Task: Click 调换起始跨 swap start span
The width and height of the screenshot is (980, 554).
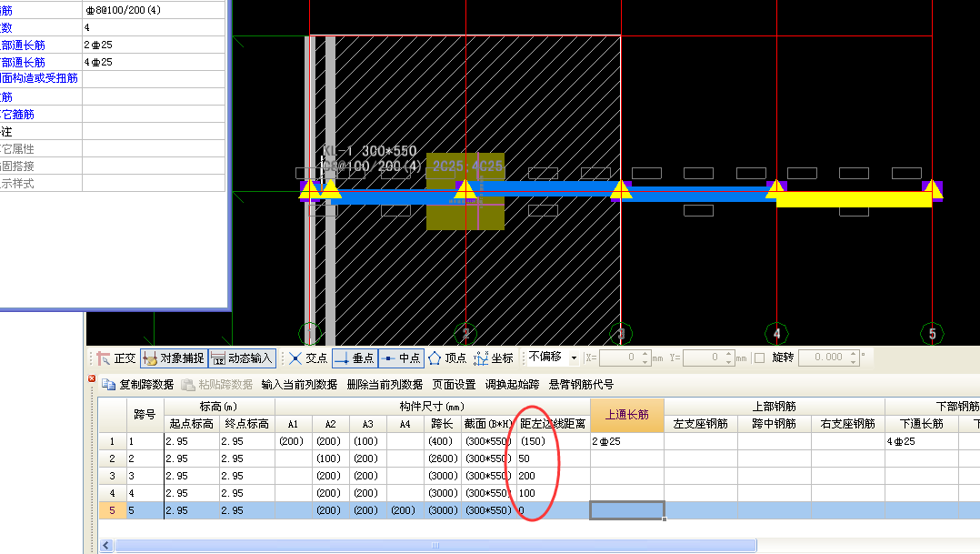Action: (512, 385)
